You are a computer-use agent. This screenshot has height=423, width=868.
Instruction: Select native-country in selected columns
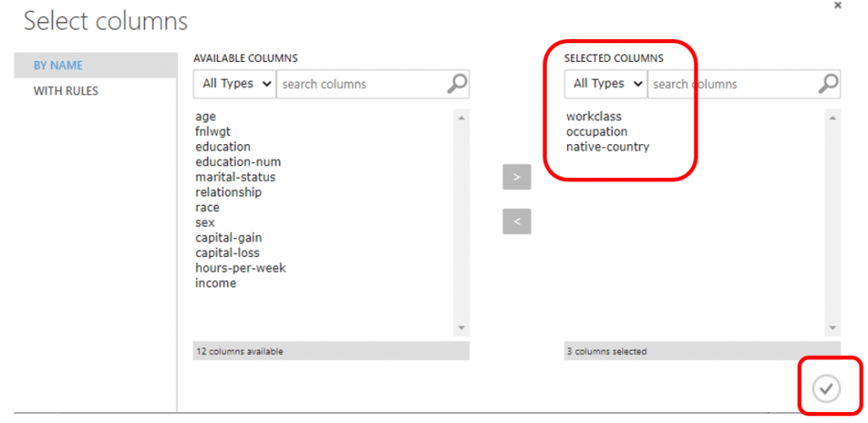607,147
